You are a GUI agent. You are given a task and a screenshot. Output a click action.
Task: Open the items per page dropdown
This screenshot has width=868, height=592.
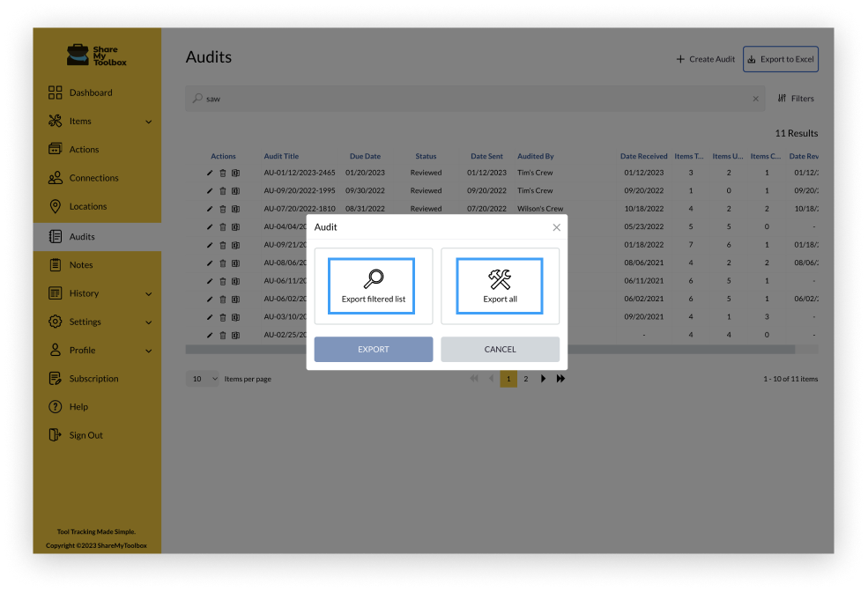coord(203,378)
